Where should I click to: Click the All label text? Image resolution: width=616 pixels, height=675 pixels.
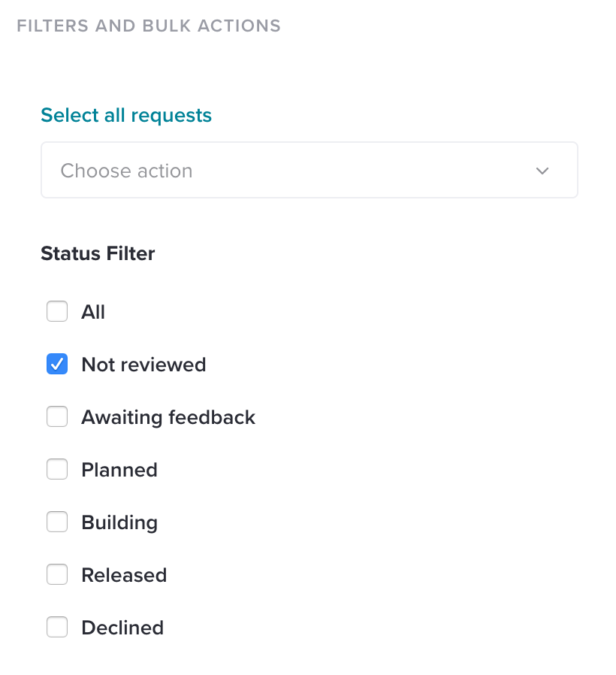coord(93,312)
